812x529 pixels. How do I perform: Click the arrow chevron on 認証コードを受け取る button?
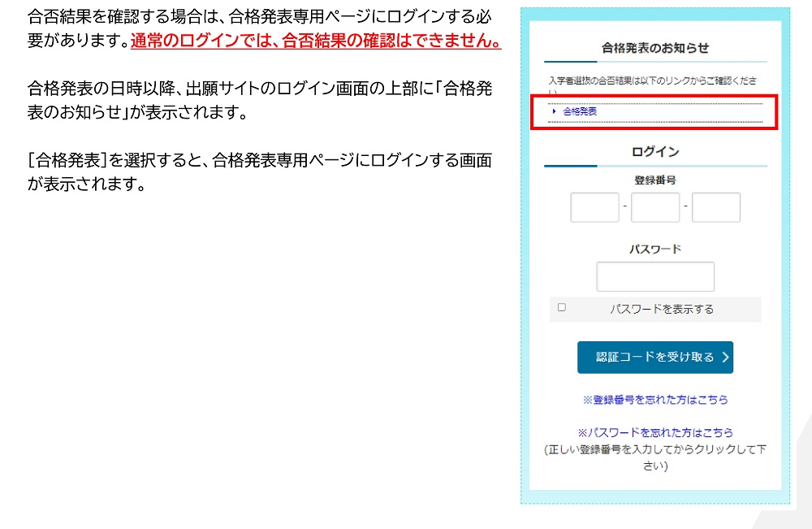tap(725, 357)
